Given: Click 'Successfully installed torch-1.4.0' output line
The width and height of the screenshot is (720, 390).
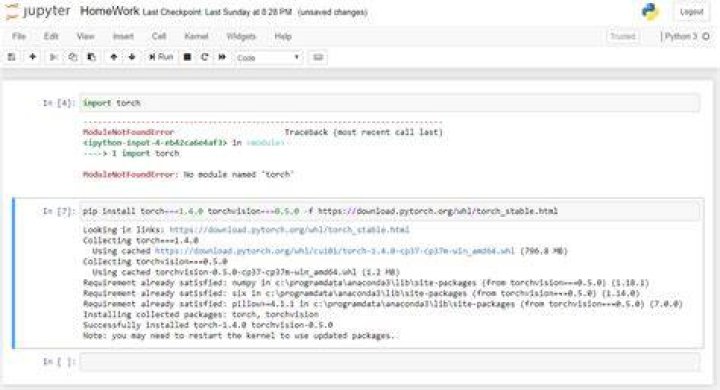Looking at the screenshot, I should 208,325.
